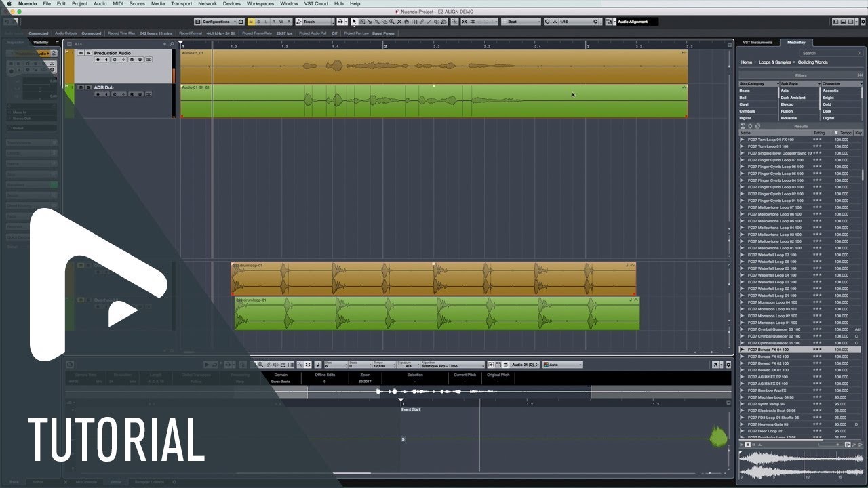Toggle global Mute M state button
868x488 pixels.
click(x=251, y=22)
